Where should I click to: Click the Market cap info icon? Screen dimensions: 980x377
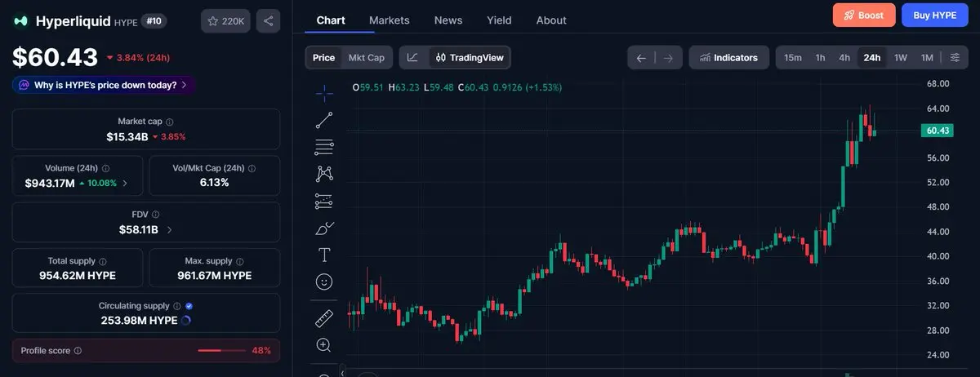coord(169,121)
